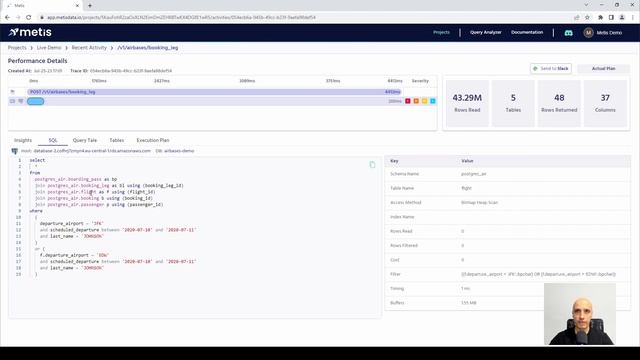The height and width of the screenshot is (360, 640).
Task: Click the PostgreSQL host icon above the SQL editor
Action: click(x=15, y=151)
